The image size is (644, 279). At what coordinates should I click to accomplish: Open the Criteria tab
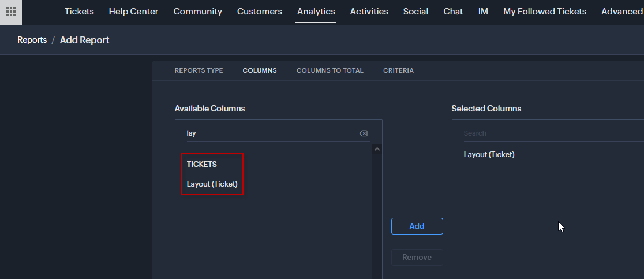398,70
